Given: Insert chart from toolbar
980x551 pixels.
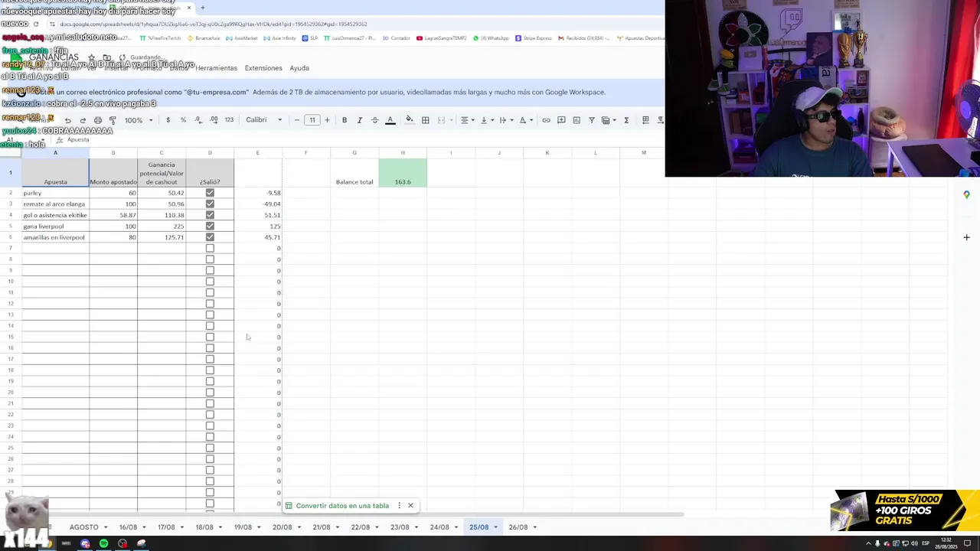Looking at the screenshot, I should point(577,120).
